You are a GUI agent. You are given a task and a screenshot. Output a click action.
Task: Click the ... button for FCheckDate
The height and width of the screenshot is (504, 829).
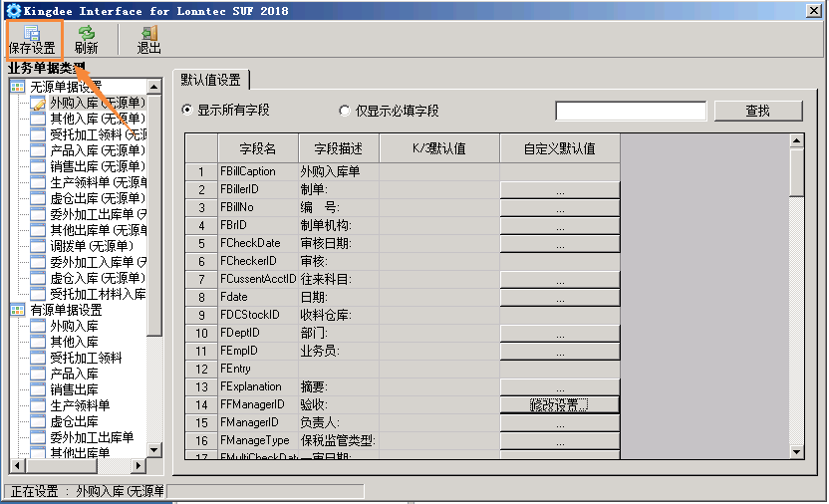click(560, 244)
